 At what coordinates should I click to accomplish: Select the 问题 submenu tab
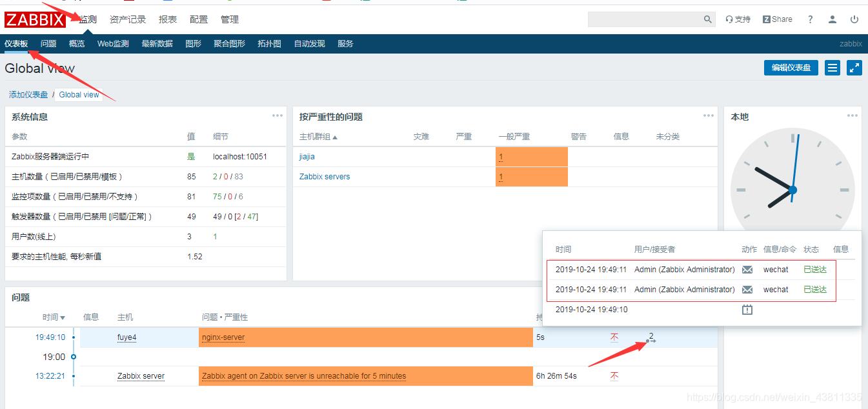pyautogui.click(x=48, y=44)
